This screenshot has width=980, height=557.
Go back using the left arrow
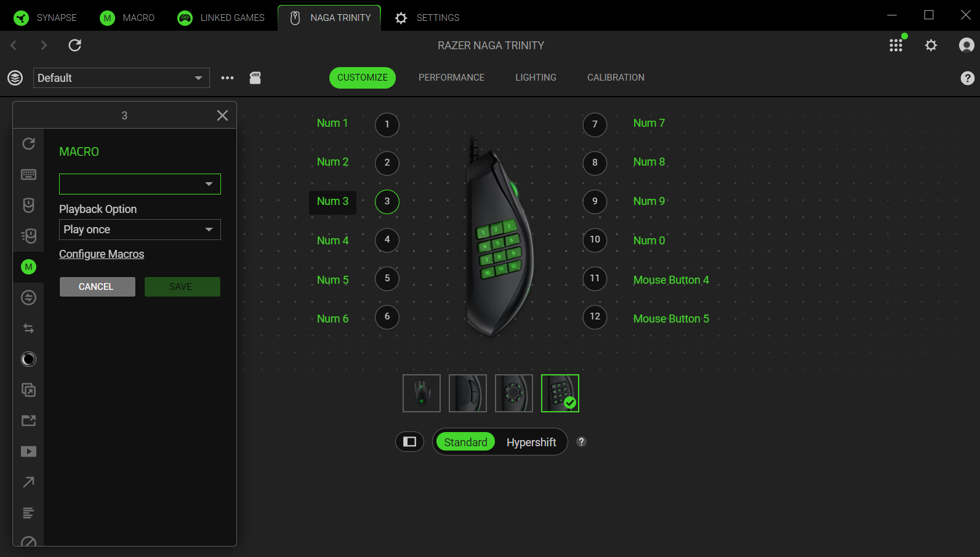[14, 46]
